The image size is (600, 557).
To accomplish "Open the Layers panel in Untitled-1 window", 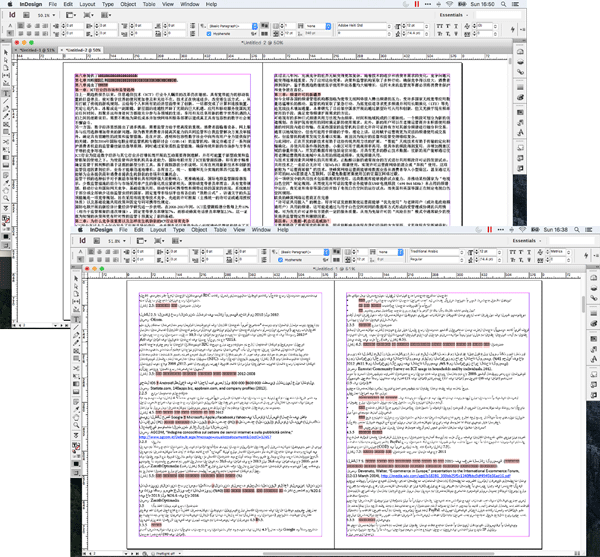I will click(593, 288).
